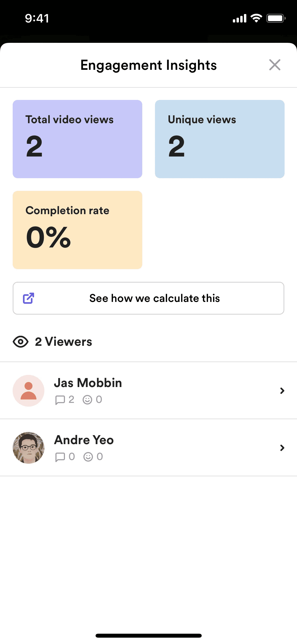The image size is (297, 644).
Task: Expand Andre Yeo's details with chevron
Action: click(x=282, y=448)
